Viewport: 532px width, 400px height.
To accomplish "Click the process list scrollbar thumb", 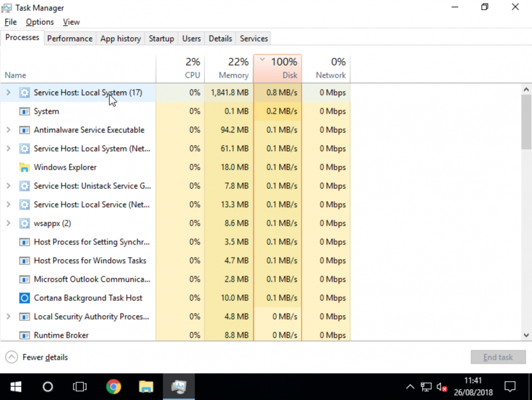I will pyautogui.click(x=526, y=123).
